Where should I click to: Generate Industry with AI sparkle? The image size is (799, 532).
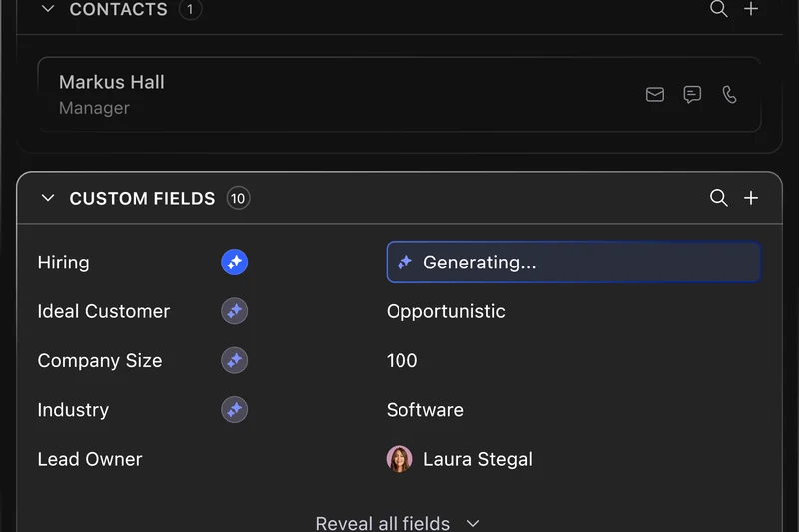234,409
